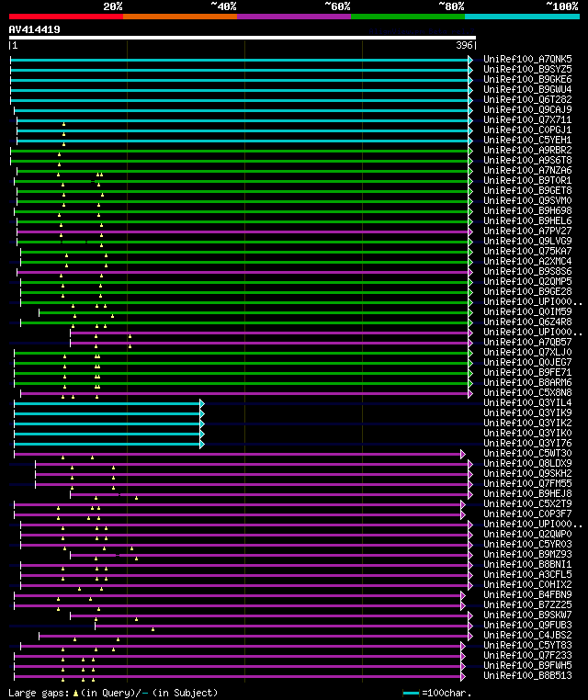Select the UniRef100_Q9LVG9 label

527,241
